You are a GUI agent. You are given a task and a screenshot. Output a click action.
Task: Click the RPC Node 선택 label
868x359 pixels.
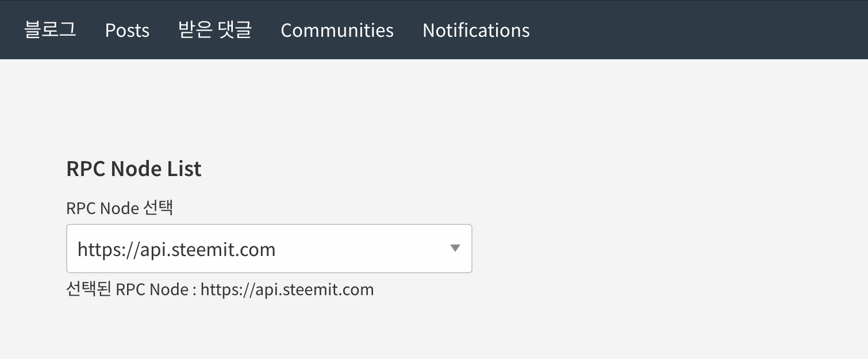point(120,208)
